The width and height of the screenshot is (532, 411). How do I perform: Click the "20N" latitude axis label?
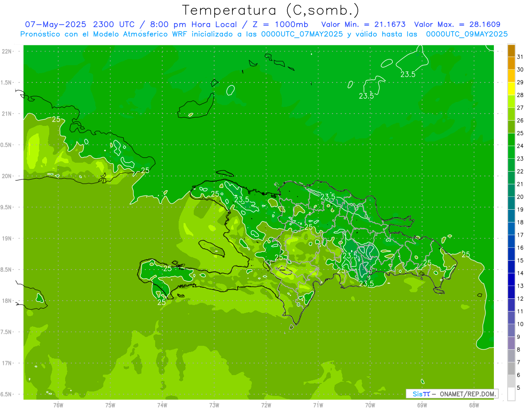tap(7, 176)
